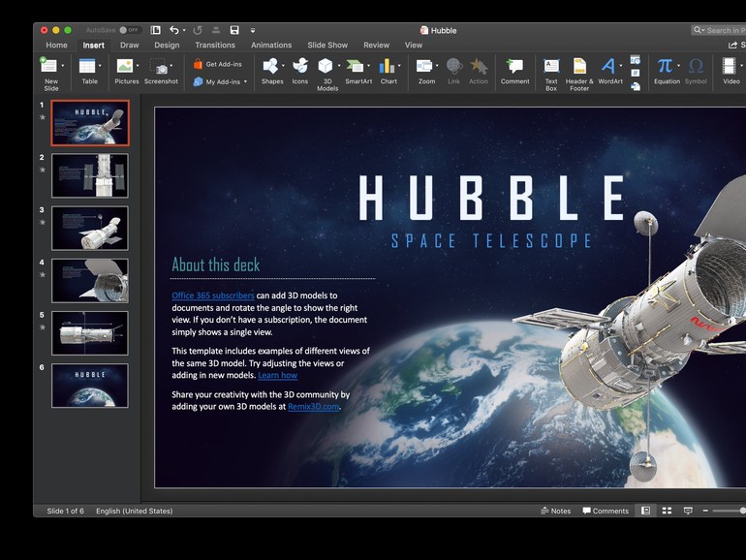Open the Screenshot dropdown arrow
The height and width of the screenshot is (560, 746).
click(x=171, y=66)
